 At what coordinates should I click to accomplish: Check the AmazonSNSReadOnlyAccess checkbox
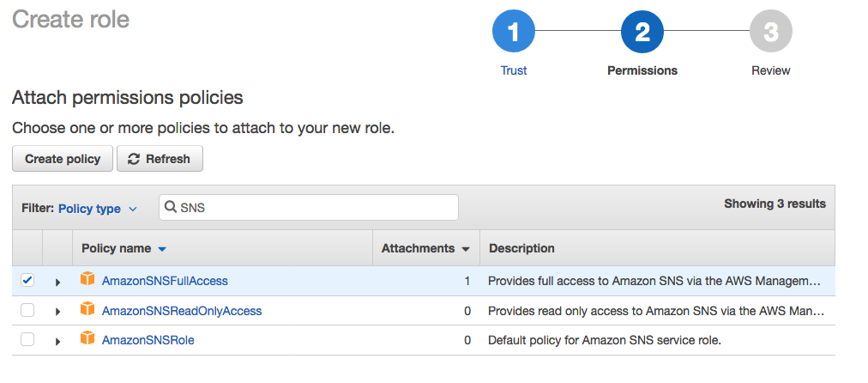pos(27,310)
